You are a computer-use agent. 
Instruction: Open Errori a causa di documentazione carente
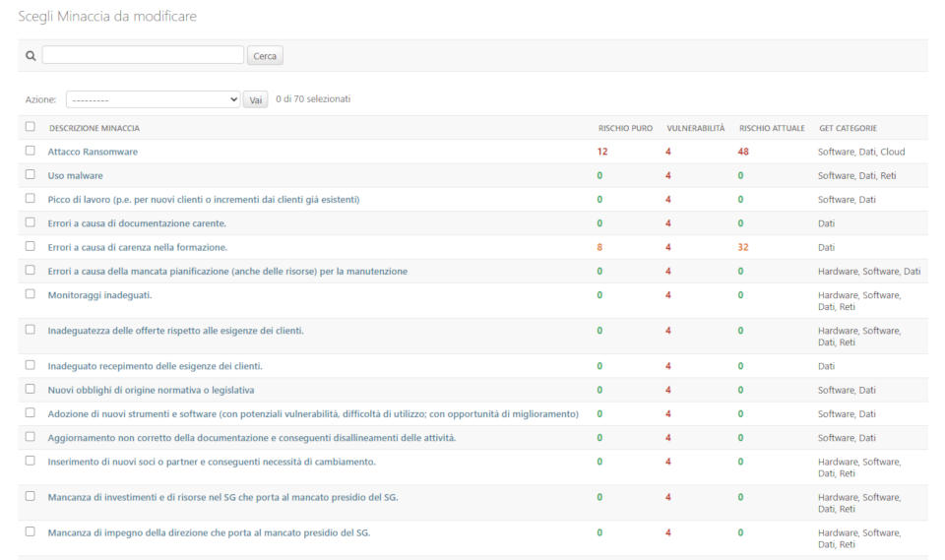tap(137, 223)
